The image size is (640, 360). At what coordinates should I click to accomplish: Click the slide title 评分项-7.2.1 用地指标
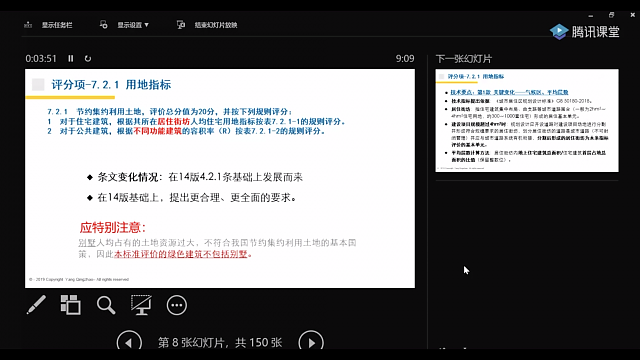[x=111, y=84]
